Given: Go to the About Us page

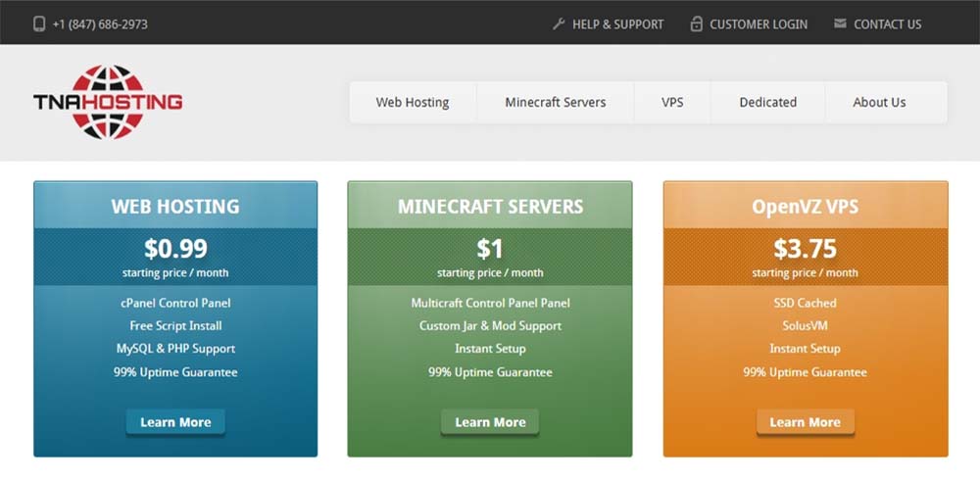Looking at the screenshot, I should coord(879,103).
